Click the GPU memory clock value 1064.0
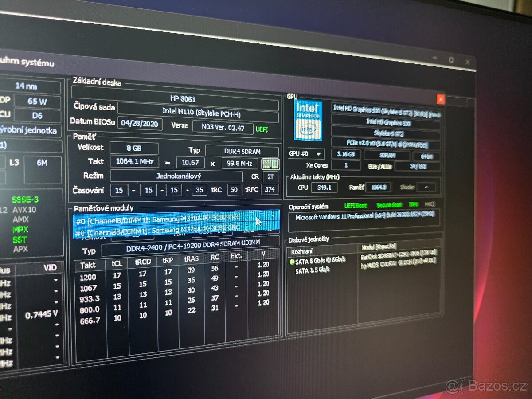This screenshot has height=399, width=532. point(378,188)
